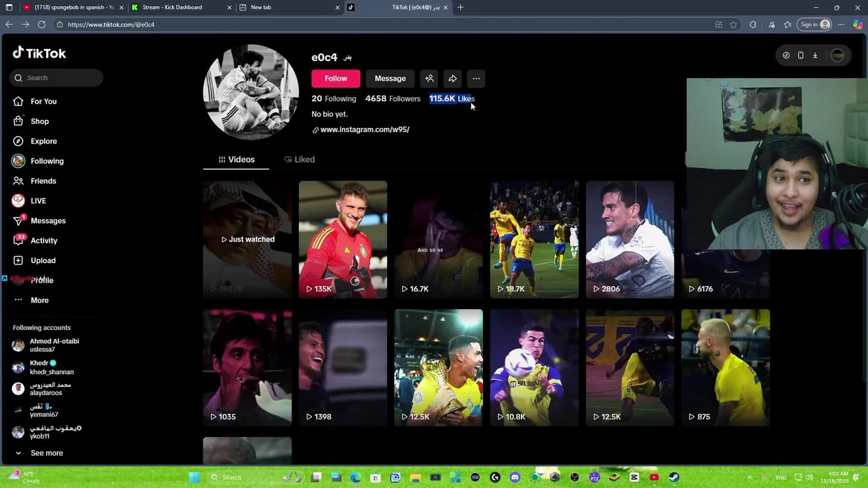Open video with 16.7K views
Screen dimensions: 868x488
coord(439,239)
